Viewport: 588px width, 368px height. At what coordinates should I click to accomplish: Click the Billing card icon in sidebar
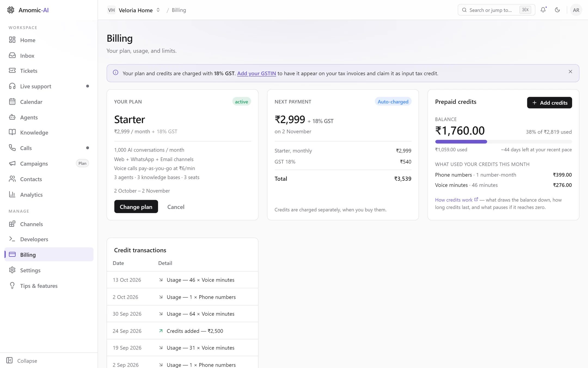(12, 254)
